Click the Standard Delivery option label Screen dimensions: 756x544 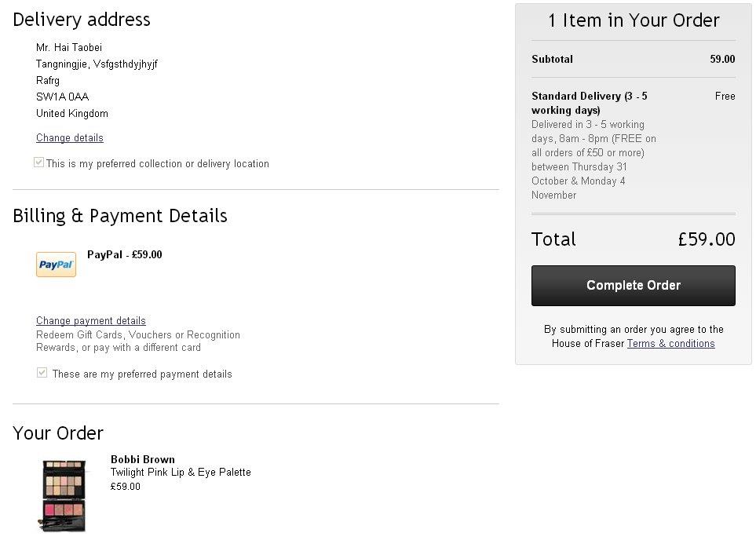[590, 103]
